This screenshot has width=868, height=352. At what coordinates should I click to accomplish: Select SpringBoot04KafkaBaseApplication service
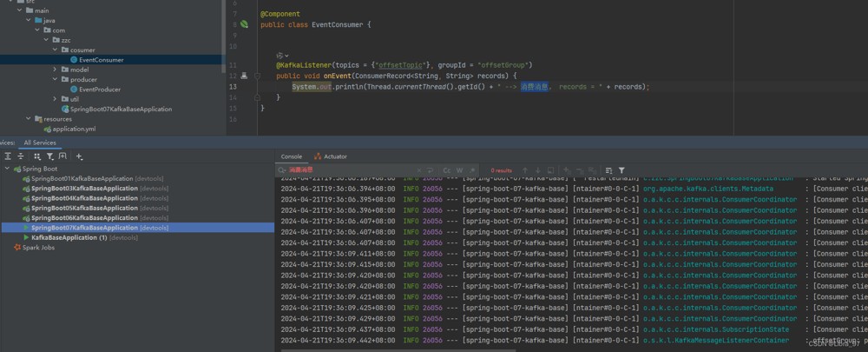pyautogui.click(x=84, y=198)
